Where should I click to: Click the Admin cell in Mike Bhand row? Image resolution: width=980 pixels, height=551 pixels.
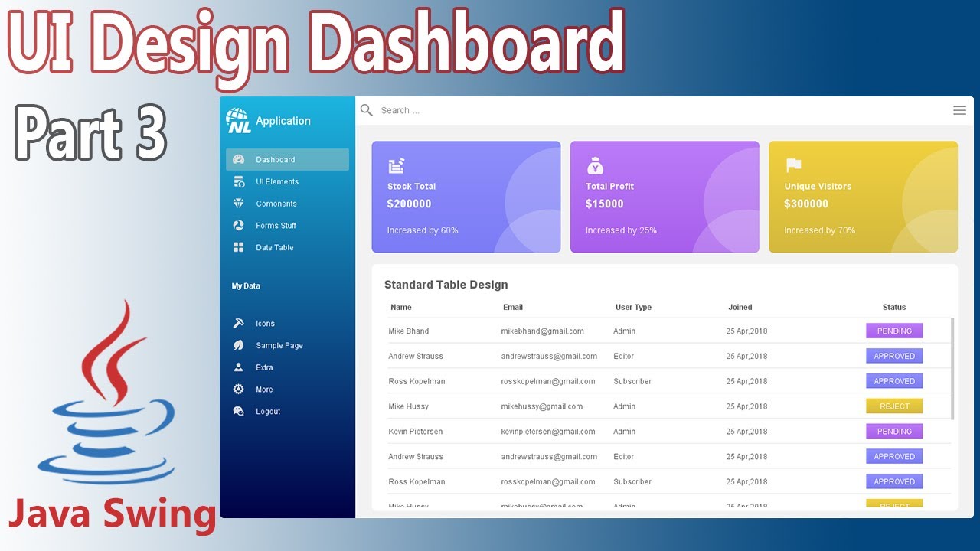[x=625, y=331]
